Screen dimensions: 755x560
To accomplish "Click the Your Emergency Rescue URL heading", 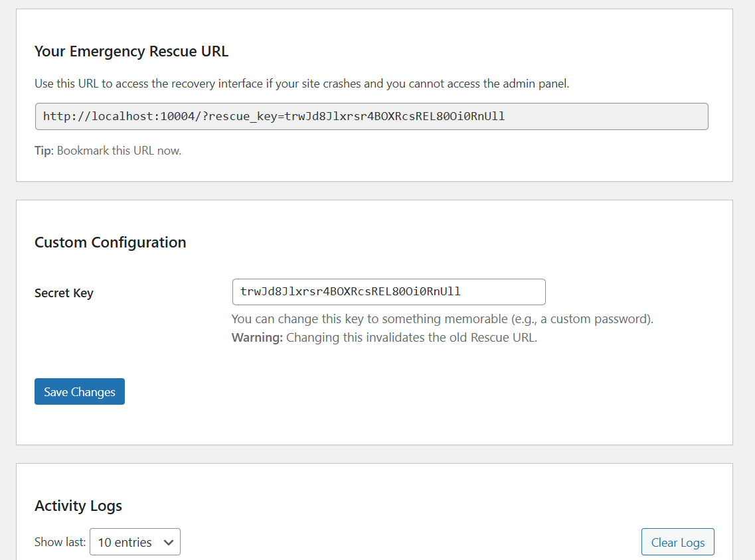I will point(131,51).
